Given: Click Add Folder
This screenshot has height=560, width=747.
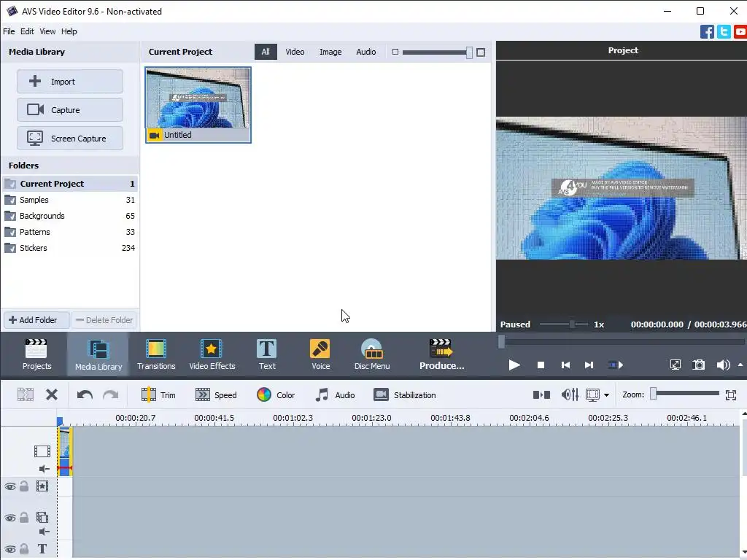Looking at the screenshot, I should (x=36, y=320).
